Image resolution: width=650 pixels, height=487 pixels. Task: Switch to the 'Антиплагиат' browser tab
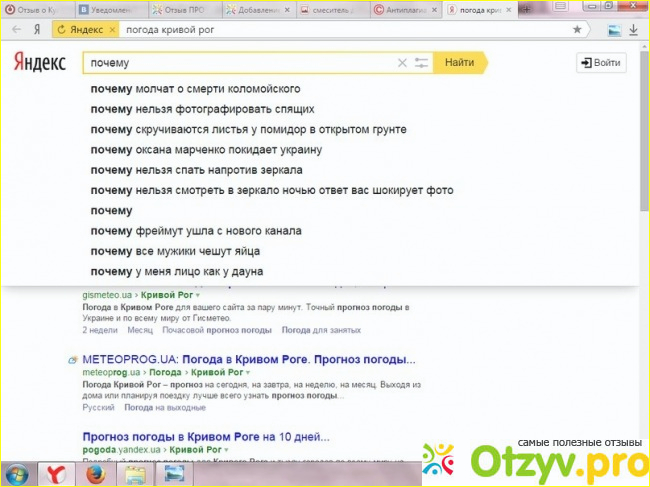(x=407, y=9)
